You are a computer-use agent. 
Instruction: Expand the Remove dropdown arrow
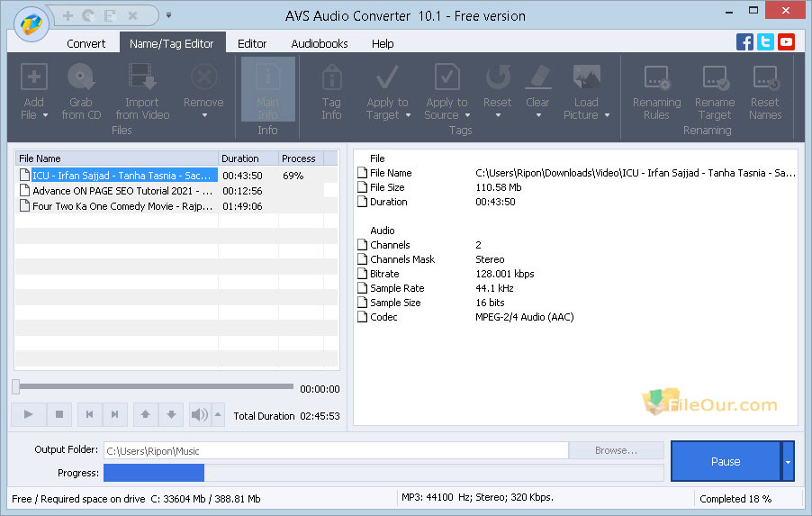204,115
